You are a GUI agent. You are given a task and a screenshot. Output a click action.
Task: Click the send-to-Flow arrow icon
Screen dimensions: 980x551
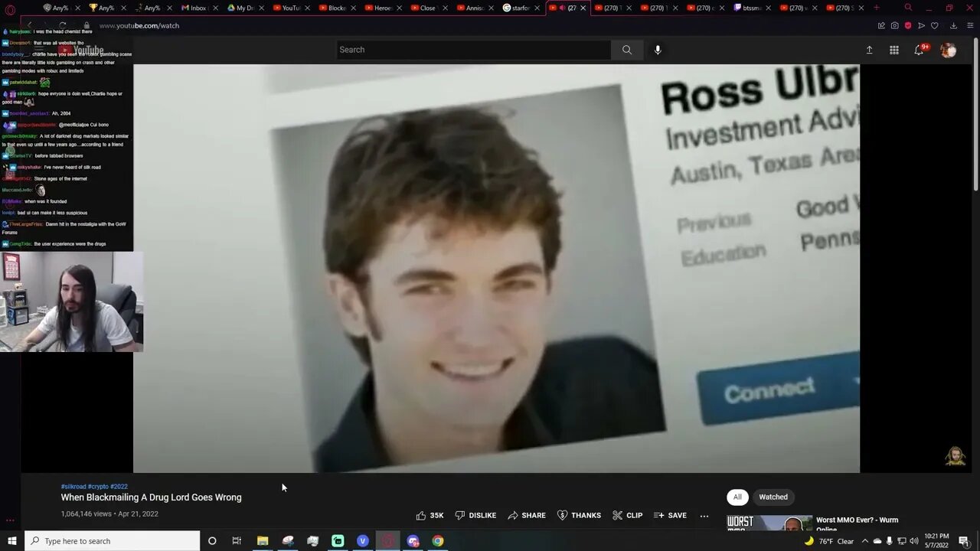pos(921,25)
